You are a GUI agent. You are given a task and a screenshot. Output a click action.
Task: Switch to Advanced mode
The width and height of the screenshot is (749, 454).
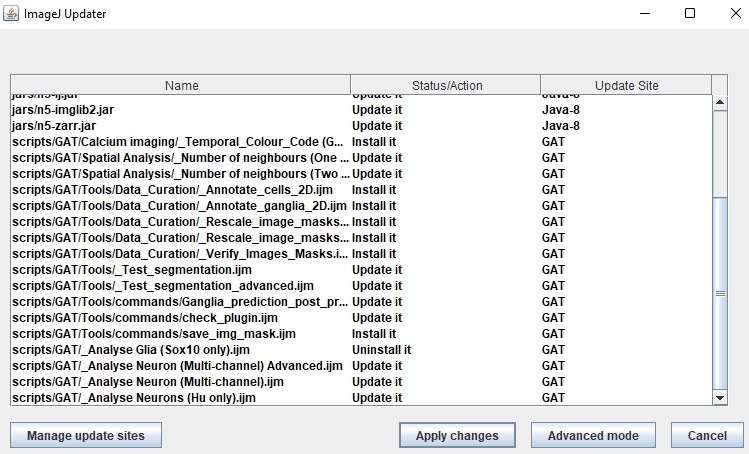click(x=593, y=436)
